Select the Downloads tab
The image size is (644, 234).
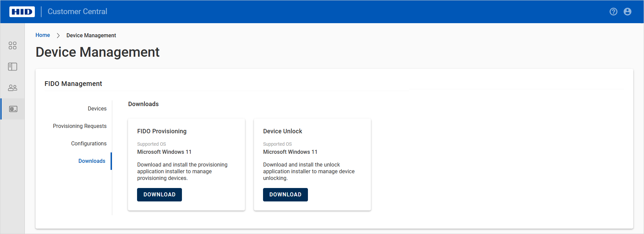click(92, 161)
